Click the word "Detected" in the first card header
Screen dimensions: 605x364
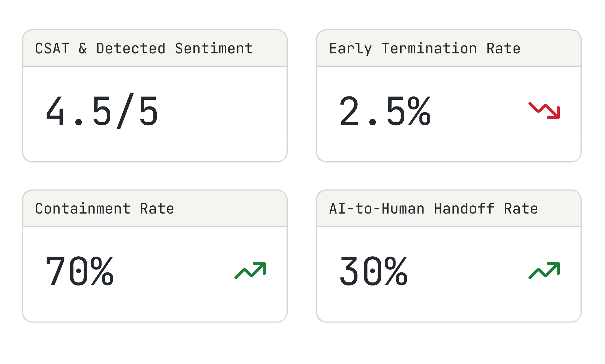coord(131,49)
